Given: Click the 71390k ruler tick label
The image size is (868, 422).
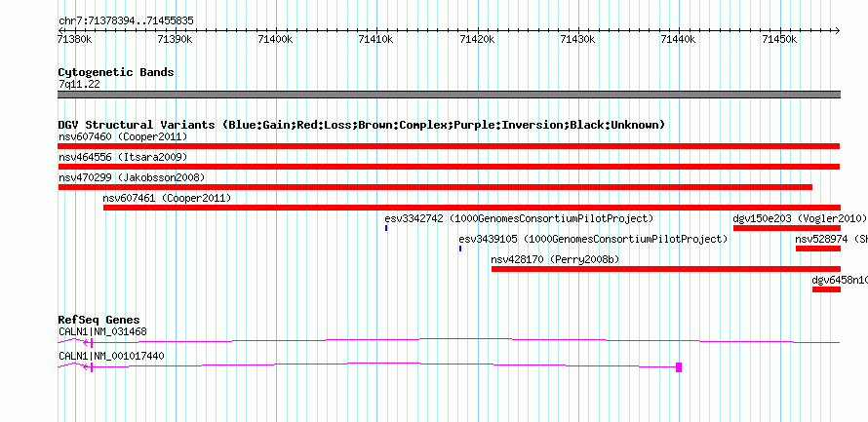Looking at the screenshot, I should (175, 39).
